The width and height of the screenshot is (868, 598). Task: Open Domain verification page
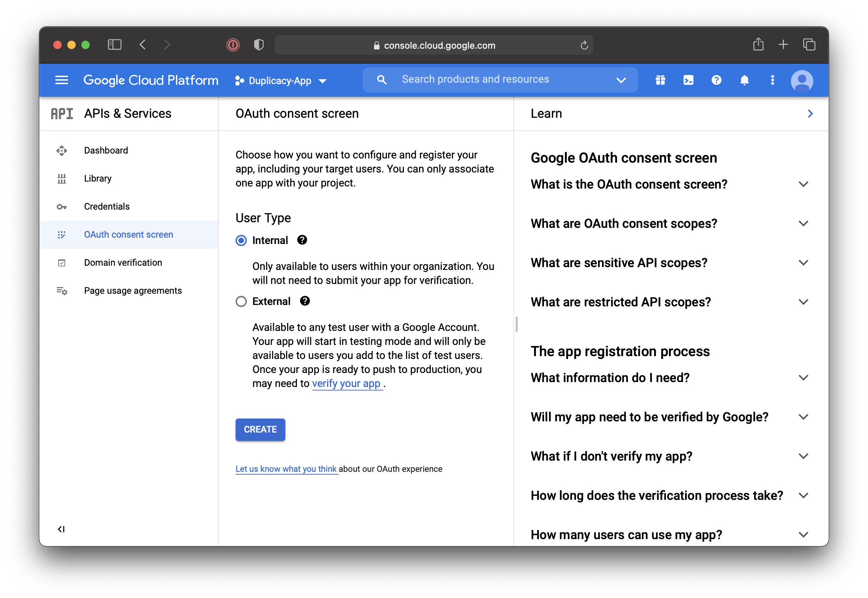coord(123,263)
